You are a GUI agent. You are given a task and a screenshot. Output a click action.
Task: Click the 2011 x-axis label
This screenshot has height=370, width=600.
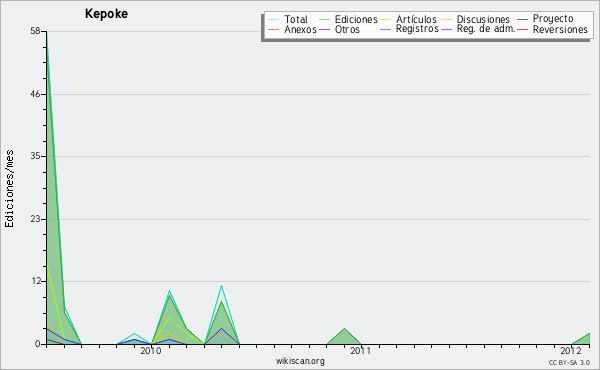[x=360, y=350]
